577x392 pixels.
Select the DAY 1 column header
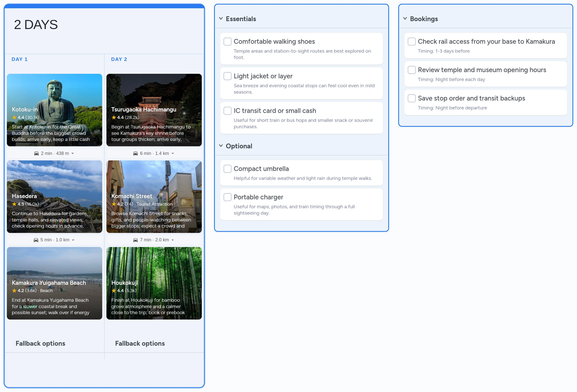point(20,59)
